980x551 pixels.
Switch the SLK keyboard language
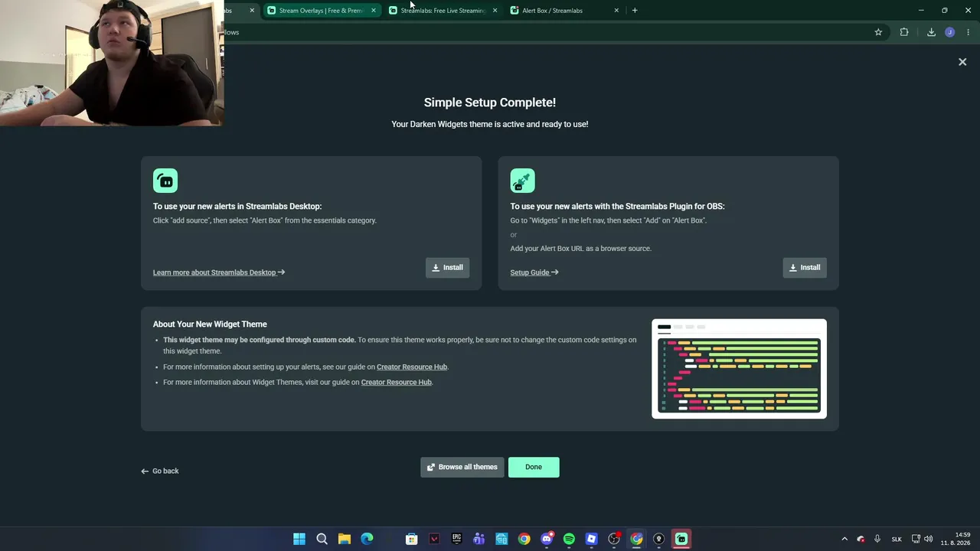(x=897, y=539)
